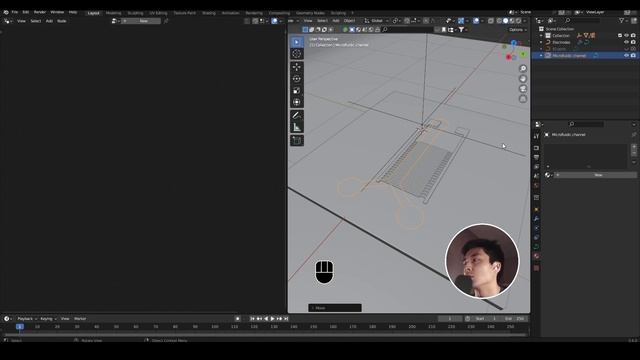640x360 pixels.
Task: Open the Modifier wrench properties tab
Action: pyautogui.click(x=536, y=219)
